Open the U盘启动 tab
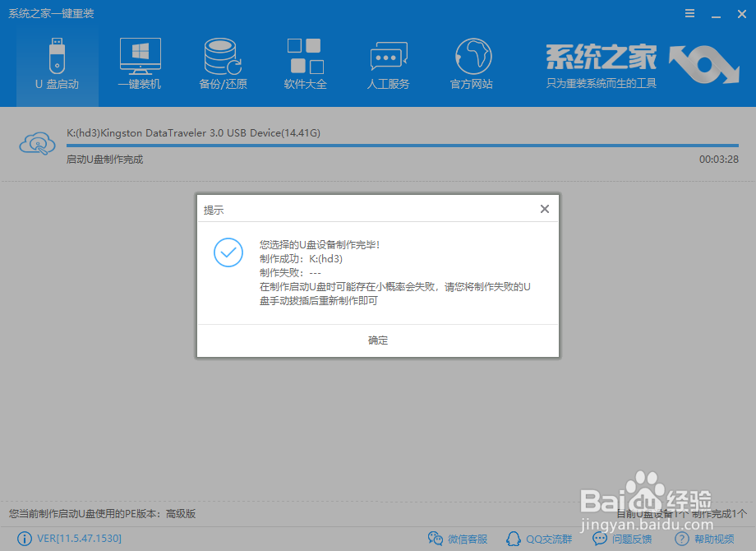This screenshot has width=756, height=551. [x=57, y=64]
